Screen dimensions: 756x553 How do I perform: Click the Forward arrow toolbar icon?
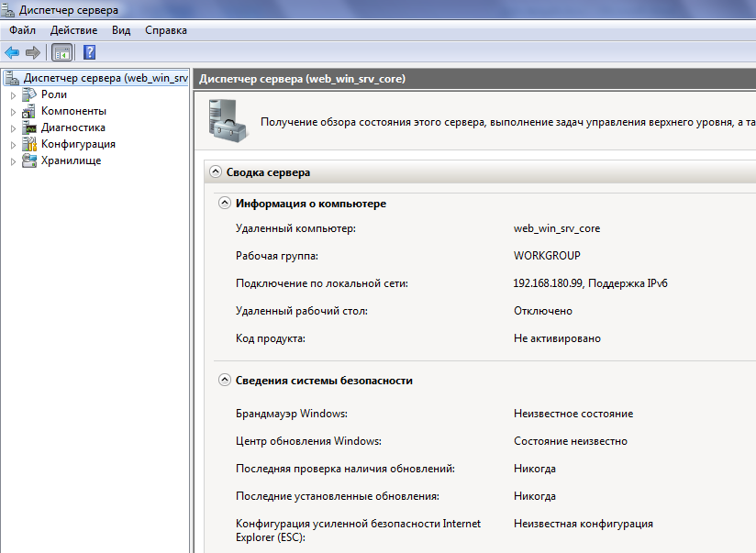[33, 52]
